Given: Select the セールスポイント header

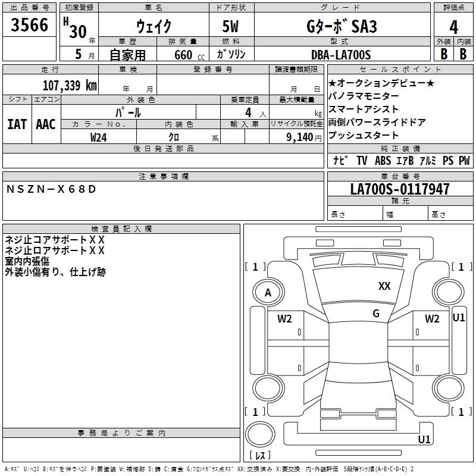Looking at the screenshot, I should (400, 69).
